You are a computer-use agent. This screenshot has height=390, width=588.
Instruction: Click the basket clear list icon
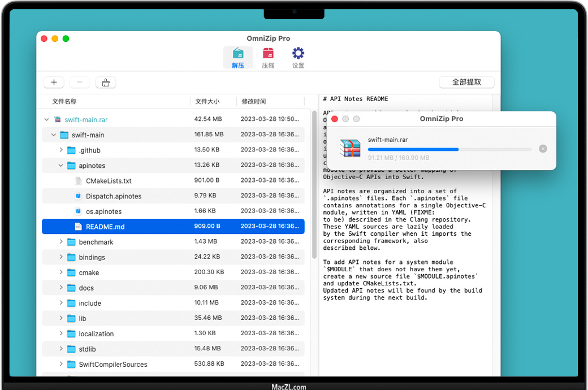point(106,83)
